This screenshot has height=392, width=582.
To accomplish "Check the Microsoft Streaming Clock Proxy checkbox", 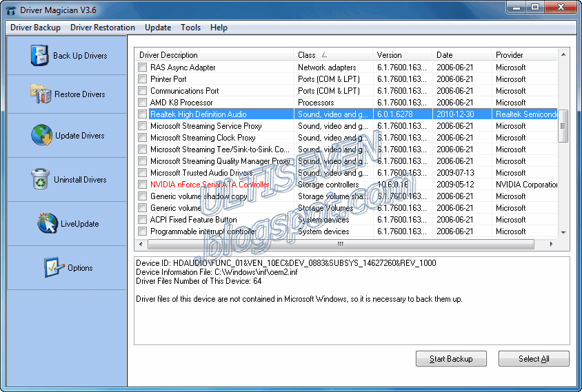I will point(142,138).
